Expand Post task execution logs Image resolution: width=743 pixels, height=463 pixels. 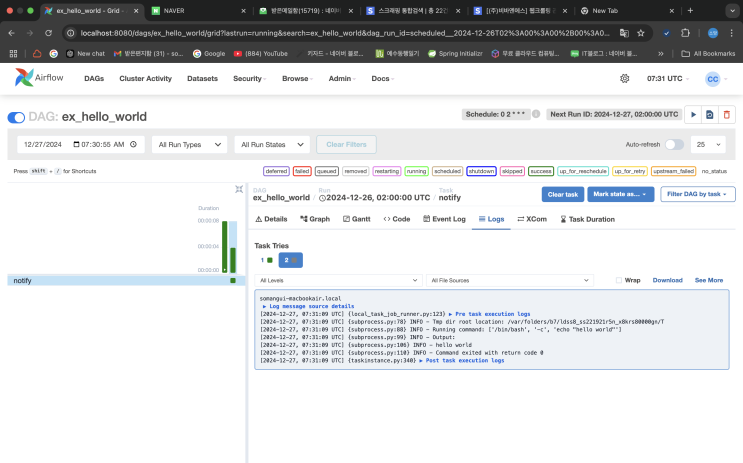pyautogui.click(x=462, y=361)
